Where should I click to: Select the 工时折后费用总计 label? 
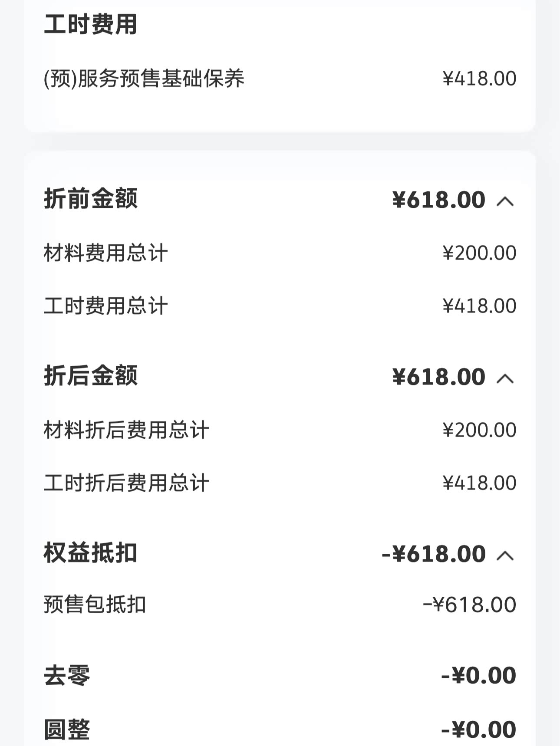pos(126,483)
